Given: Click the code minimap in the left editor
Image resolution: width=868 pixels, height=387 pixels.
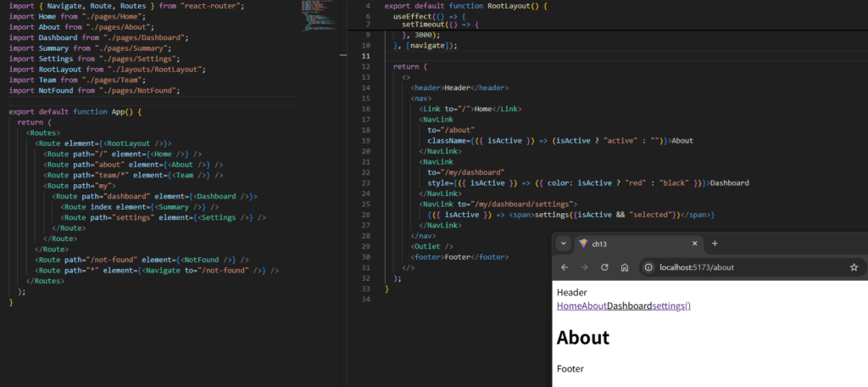Looking at the screenshot, I should (317, 17).
